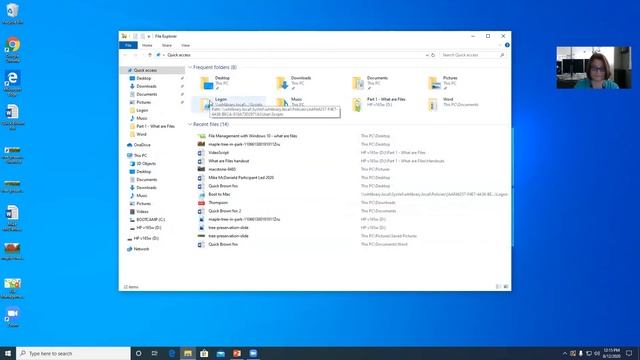Open the Share ribbon tab
Viewport: 640px width, 360px height.
(x=167, y=45)
